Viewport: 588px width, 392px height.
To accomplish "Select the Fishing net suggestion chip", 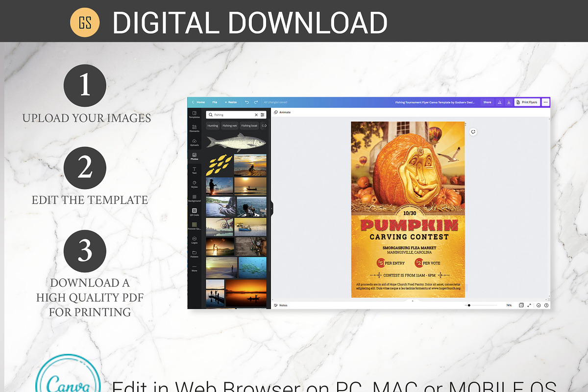I will point(230,125).
